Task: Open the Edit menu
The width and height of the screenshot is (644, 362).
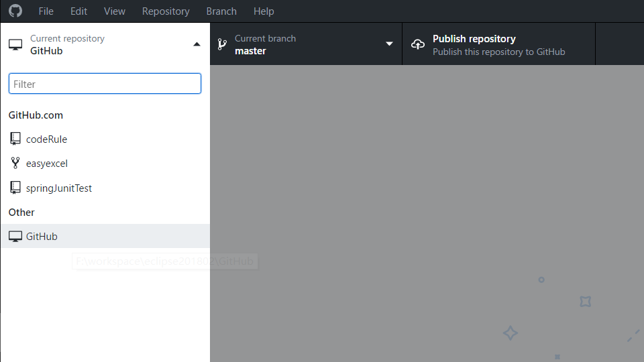Action: click(78, 11)
